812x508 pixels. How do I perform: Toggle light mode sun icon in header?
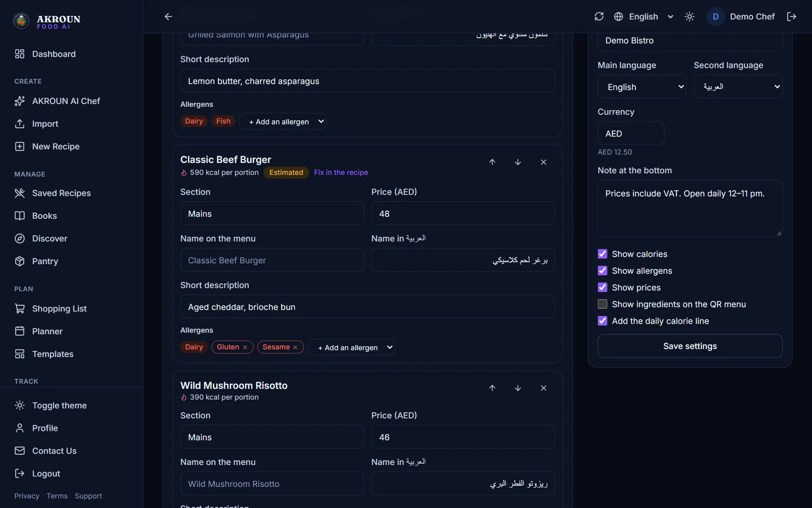(689, 17)
